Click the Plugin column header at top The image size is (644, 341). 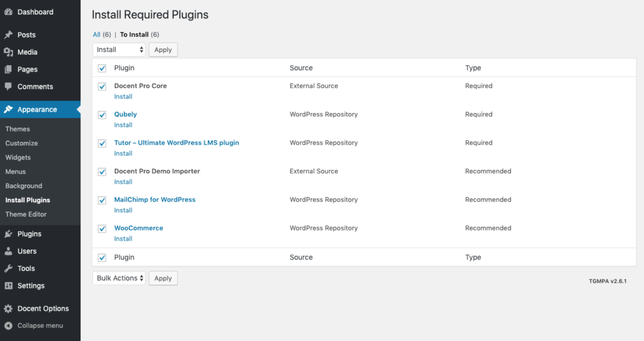coord(125,68)
